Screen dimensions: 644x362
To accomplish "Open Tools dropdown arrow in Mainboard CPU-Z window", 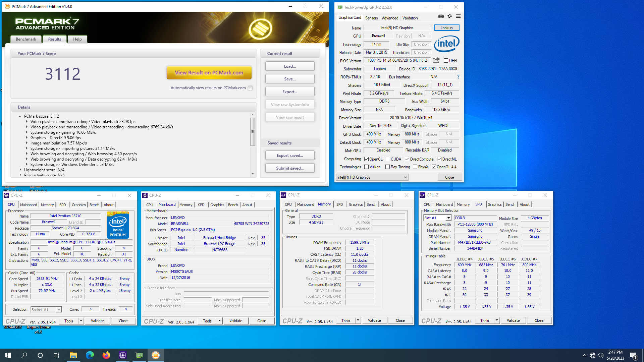I will click(219, 321).
